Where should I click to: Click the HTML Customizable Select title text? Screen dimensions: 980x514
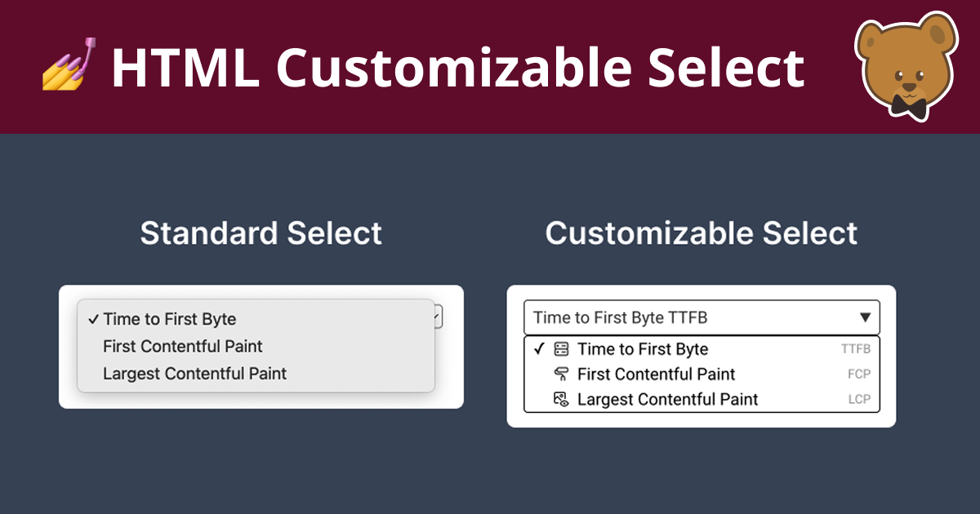(x=457, y=67)
